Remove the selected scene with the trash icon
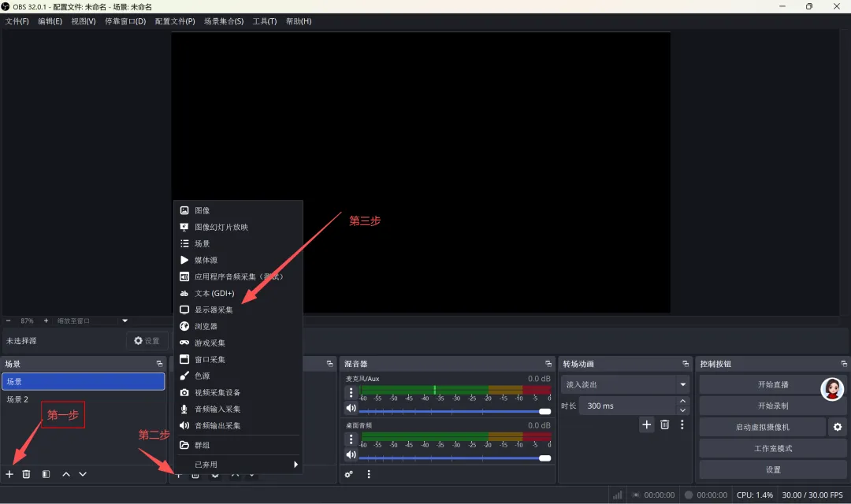The image size is (851, 504). (26, 474)
